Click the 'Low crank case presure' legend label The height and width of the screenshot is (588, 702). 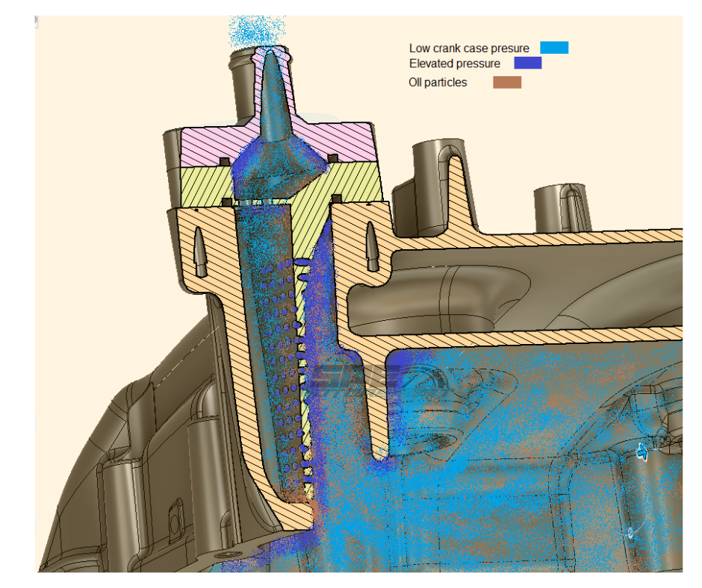click(468, 47)
